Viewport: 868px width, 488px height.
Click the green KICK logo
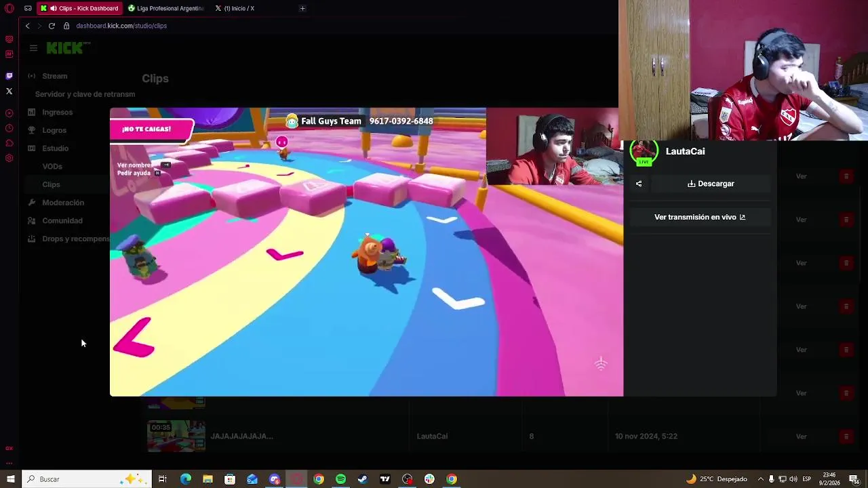click(x=65, y=47)
